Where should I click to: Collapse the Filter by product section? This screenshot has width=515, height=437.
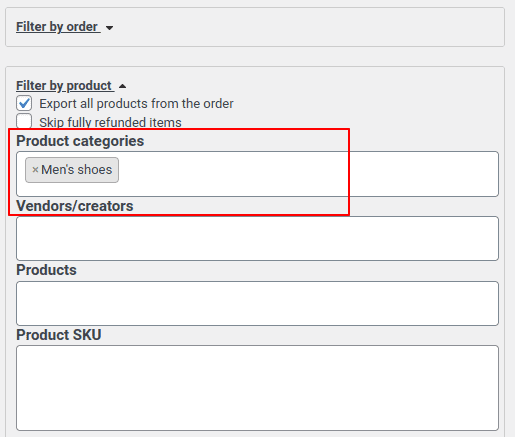click(x=65, y=86)
